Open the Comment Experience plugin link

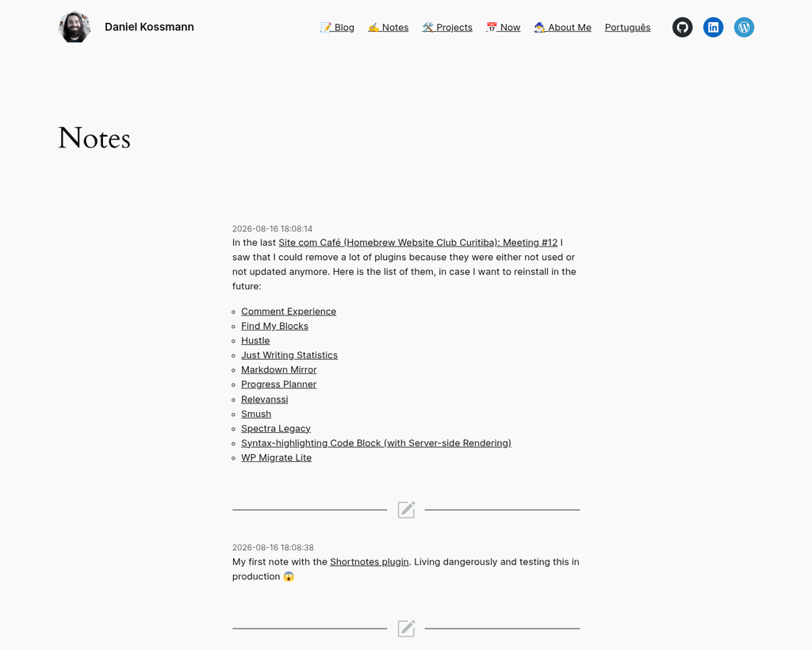click(289, 312)
